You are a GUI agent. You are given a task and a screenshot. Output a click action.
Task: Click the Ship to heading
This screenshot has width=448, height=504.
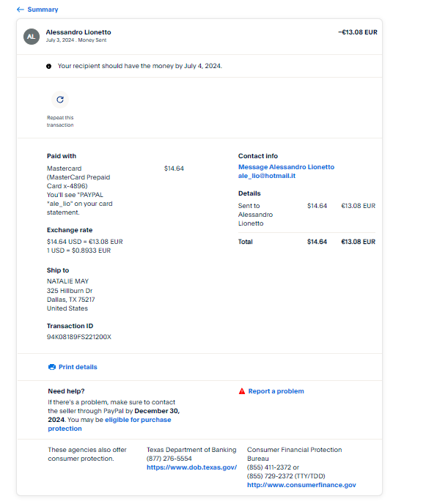coord(58,270)
